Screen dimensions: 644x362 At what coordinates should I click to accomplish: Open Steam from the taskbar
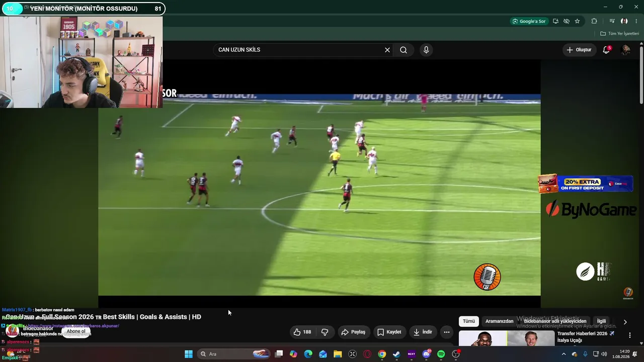tap(396, 354)
